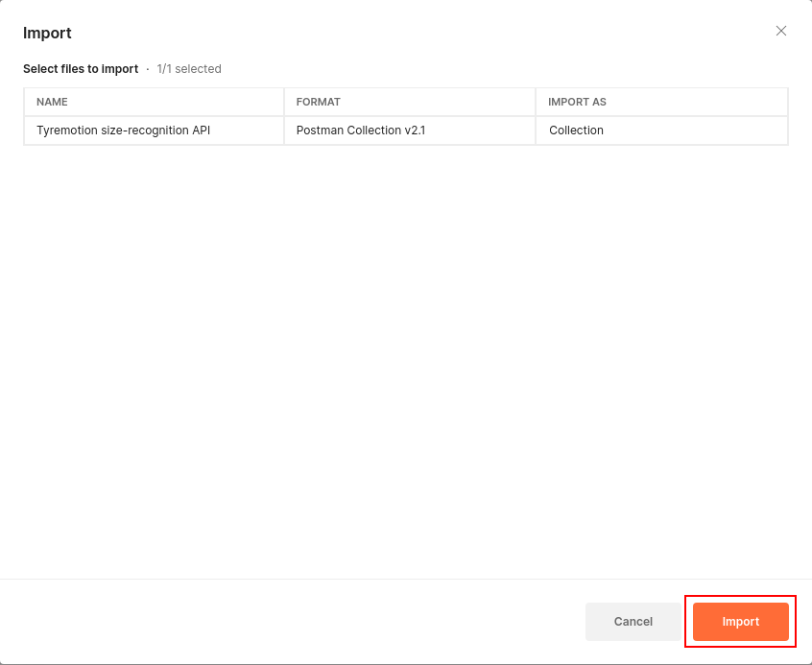Click the 'Select files to import' label
This screenshot has height=665, width=812.
click(82, 69)
